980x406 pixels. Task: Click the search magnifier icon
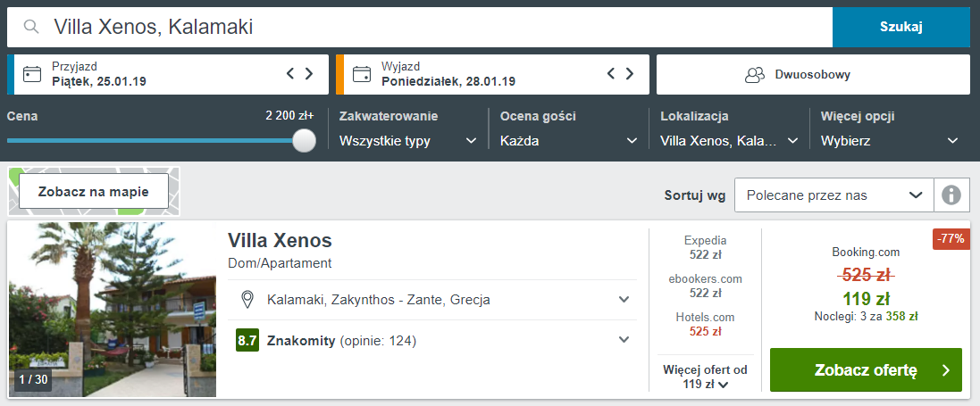click(x=31, y=27)
